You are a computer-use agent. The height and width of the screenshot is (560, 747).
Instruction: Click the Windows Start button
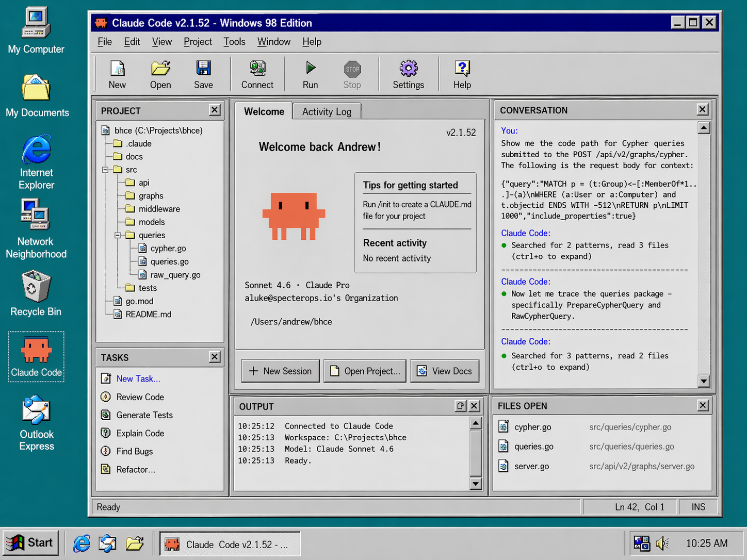pyautogui.click(x=30, y=543)
